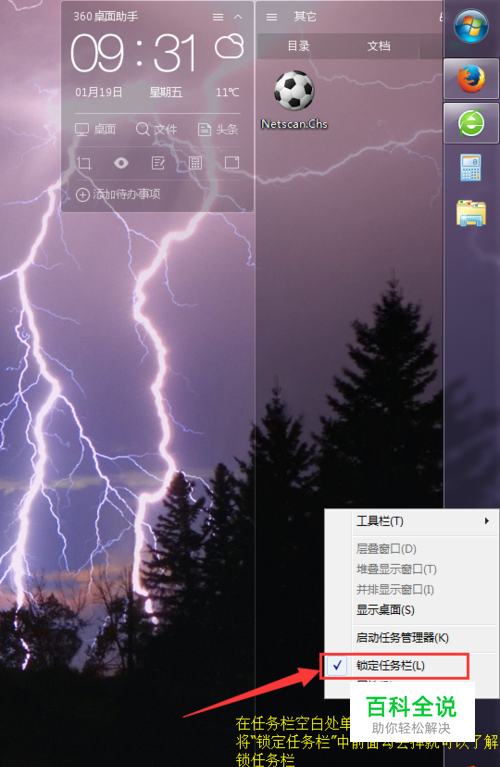
Task: Select the screenshot crop icon
Action: point(84,163)
